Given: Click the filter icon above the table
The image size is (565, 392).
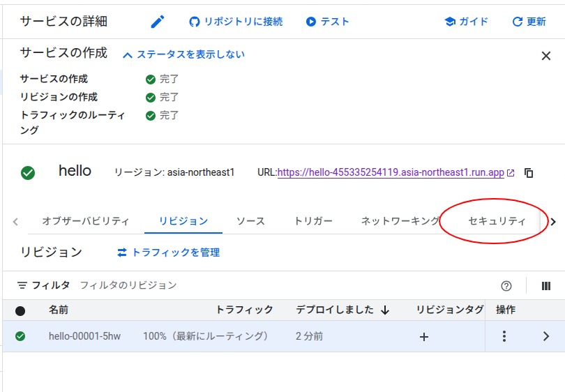Looking at the screenshot, I should 22,285.
